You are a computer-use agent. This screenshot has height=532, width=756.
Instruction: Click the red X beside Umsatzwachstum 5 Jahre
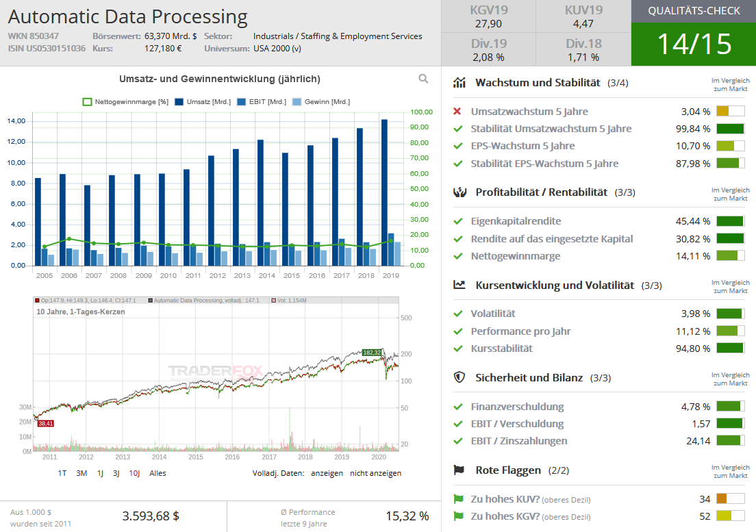coord(457,112)
